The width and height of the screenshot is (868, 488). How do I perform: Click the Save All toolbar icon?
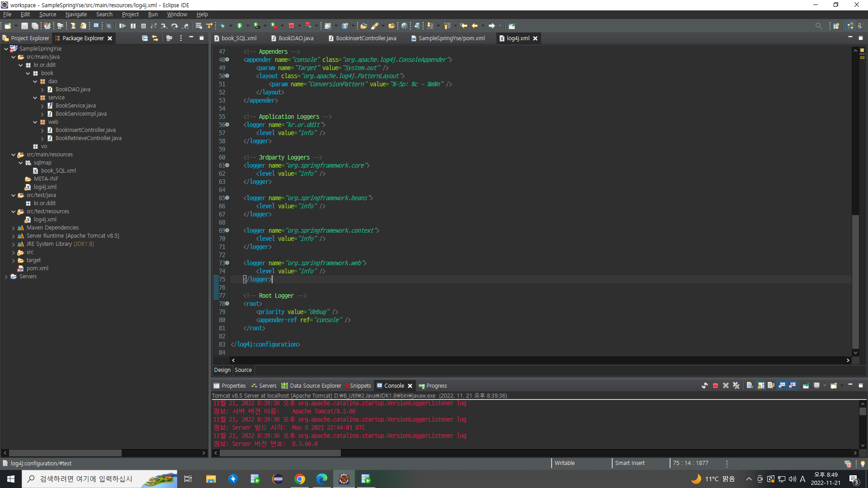click(35, 26)
